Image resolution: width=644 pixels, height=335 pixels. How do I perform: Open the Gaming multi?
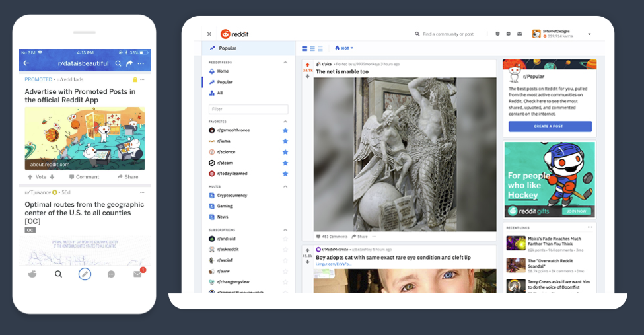[x=221, y=206]
